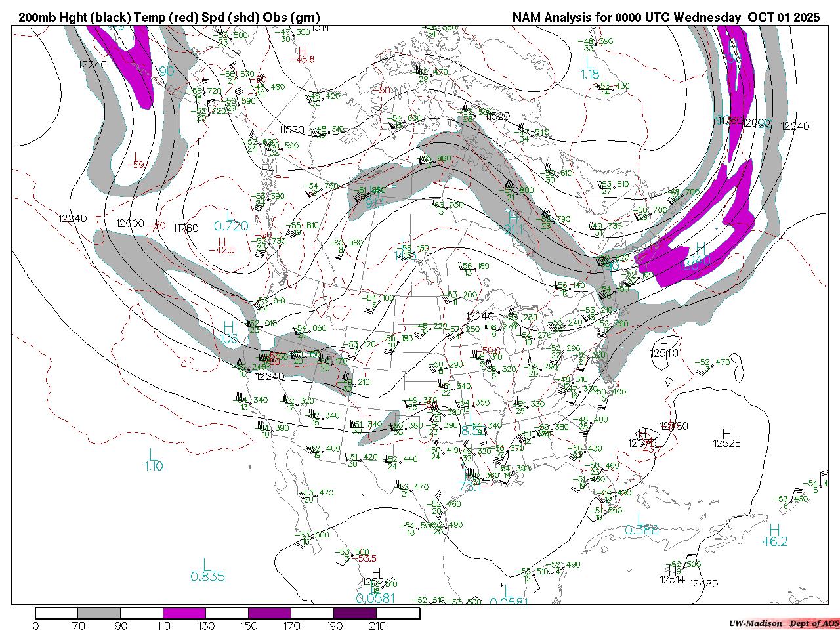Screen dimensions: 840x630
Task: Click the cyan '1.10' wind minimum value
Action: pos(154,467)
